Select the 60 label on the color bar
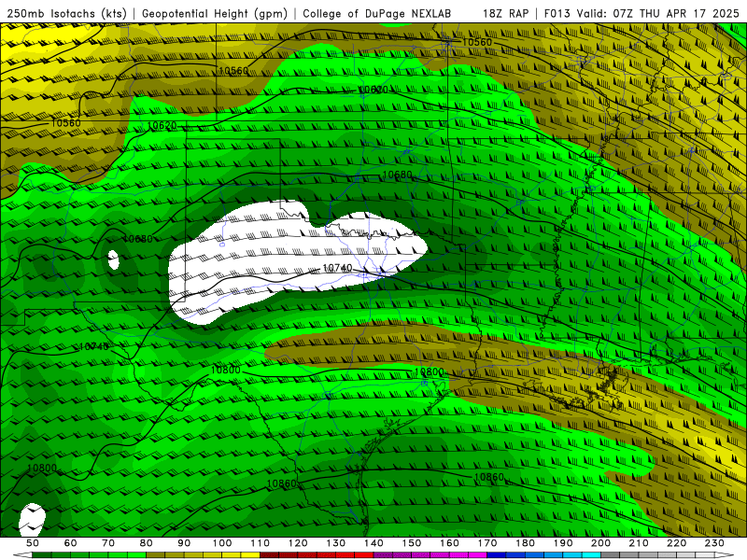The width and height of the screenshot is (747, 560). (71, 543)
